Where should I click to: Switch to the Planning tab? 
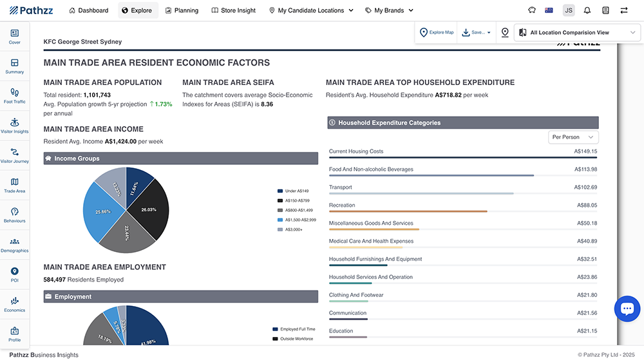tap(182, 10)
